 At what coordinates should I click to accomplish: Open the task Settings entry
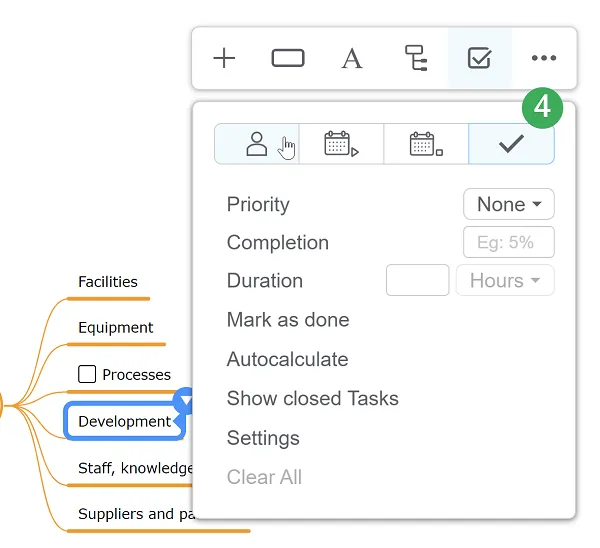263,438
